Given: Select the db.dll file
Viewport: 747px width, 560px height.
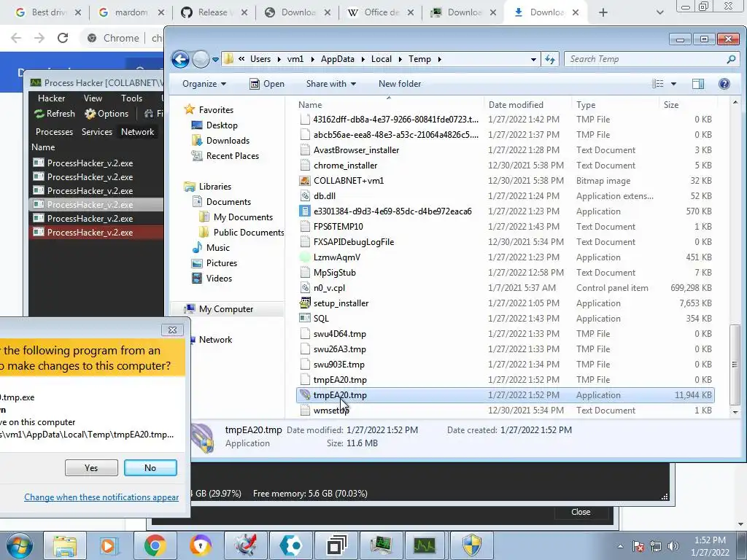Looking at the screenshot, I should pos(505,196).
